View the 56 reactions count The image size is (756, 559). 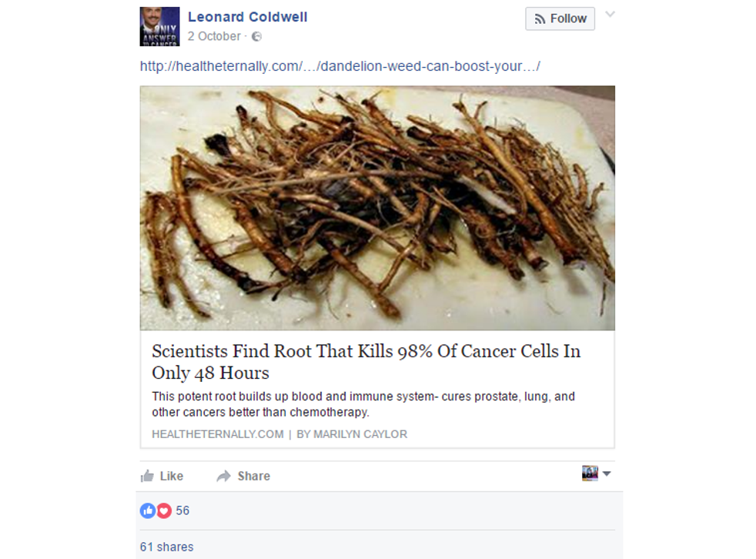point(182,510)
